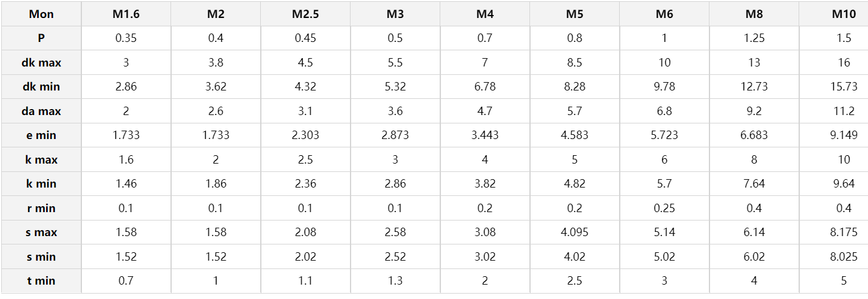Viewport: 868px width, 299px height.
Task: Click the 8.175 cell under M10
Action: click(x=843, y=232)
